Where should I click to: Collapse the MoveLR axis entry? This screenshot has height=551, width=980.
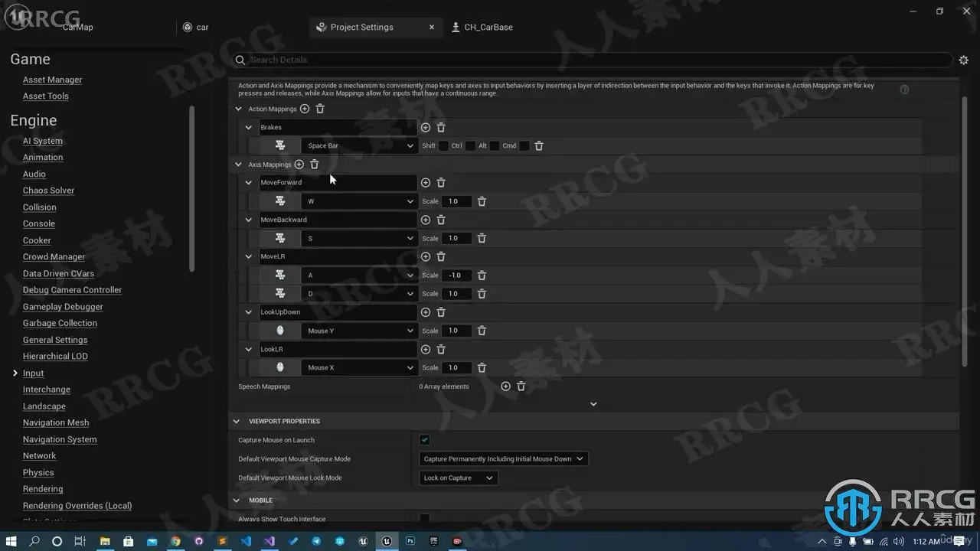pyautogui.click(x=249, y=256)
